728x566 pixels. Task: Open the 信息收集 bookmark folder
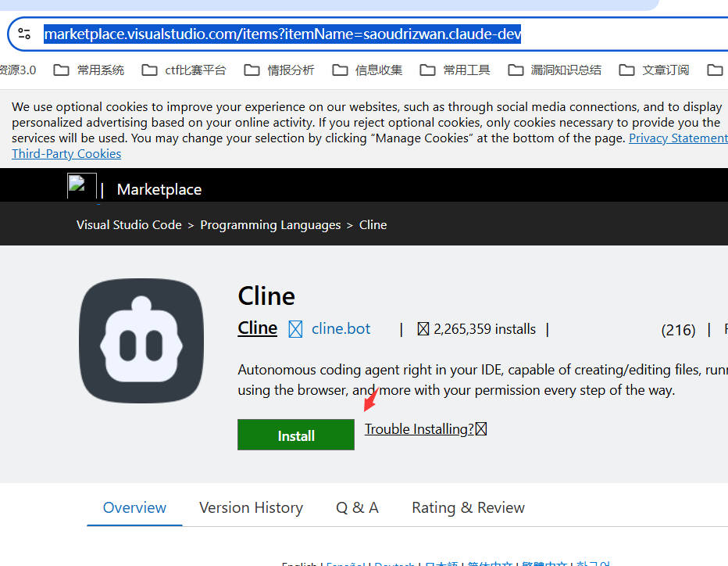click(367, 70)
